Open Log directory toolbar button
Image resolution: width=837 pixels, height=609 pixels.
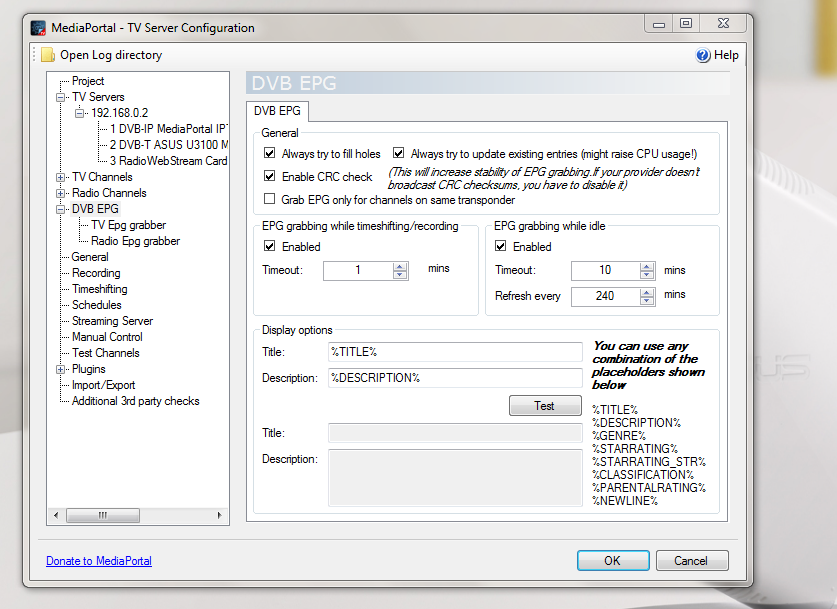pyautogui.click(x=102, y=55)
